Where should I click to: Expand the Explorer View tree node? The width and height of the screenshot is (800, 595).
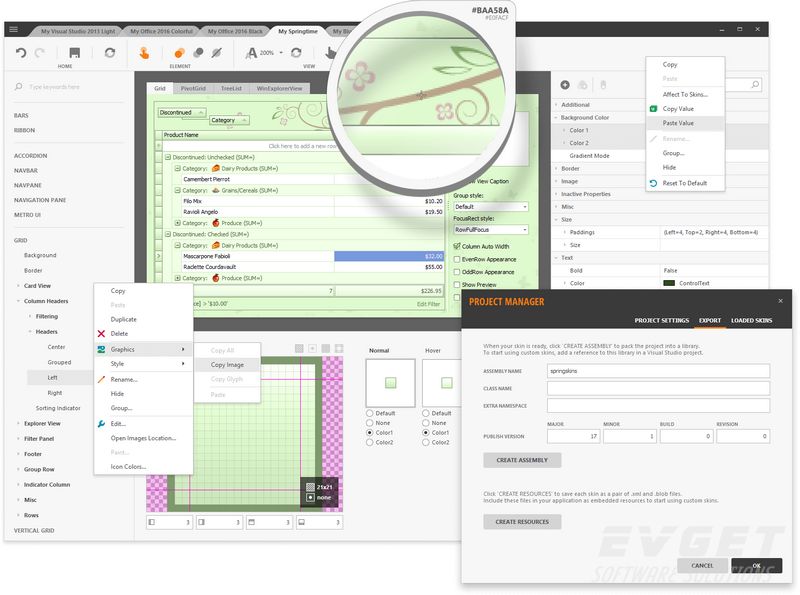[18, 424]
